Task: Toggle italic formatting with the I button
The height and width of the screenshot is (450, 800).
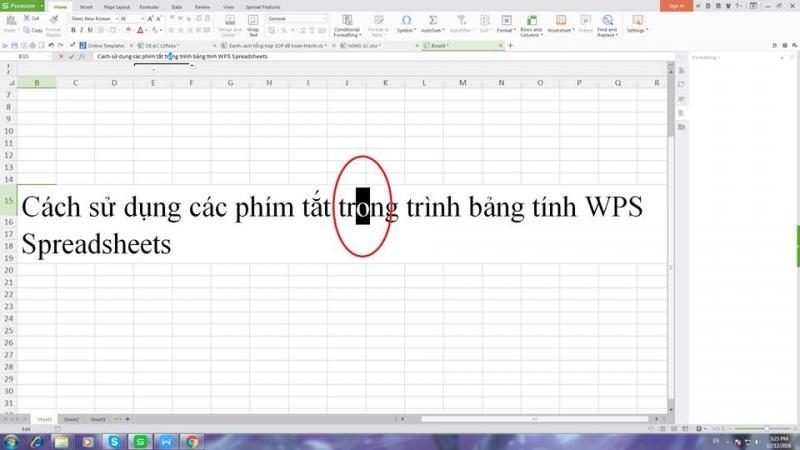Action: tap(82, 30)
